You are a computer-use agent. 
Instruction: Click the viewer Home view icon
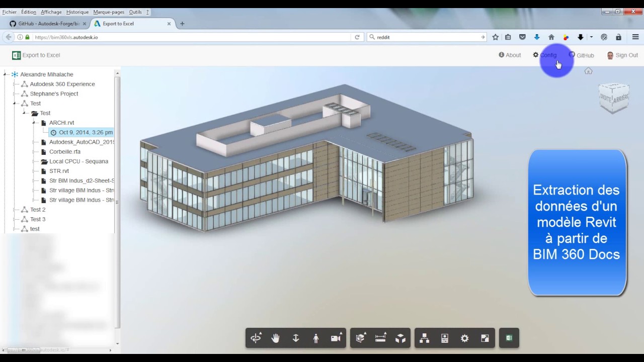pyautogui.click(x=588, y=71)
